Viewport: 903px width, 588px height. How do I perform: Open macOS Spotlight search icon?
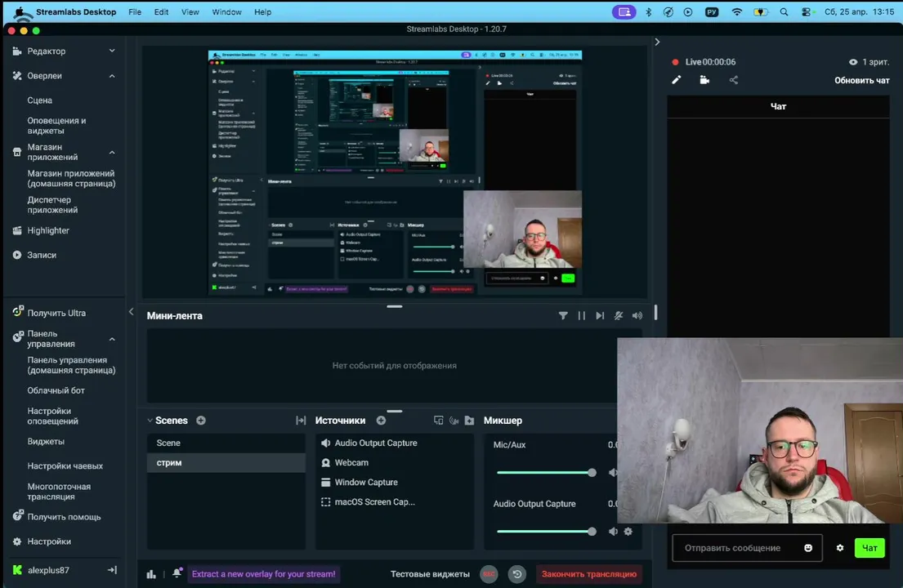point(784,12)
